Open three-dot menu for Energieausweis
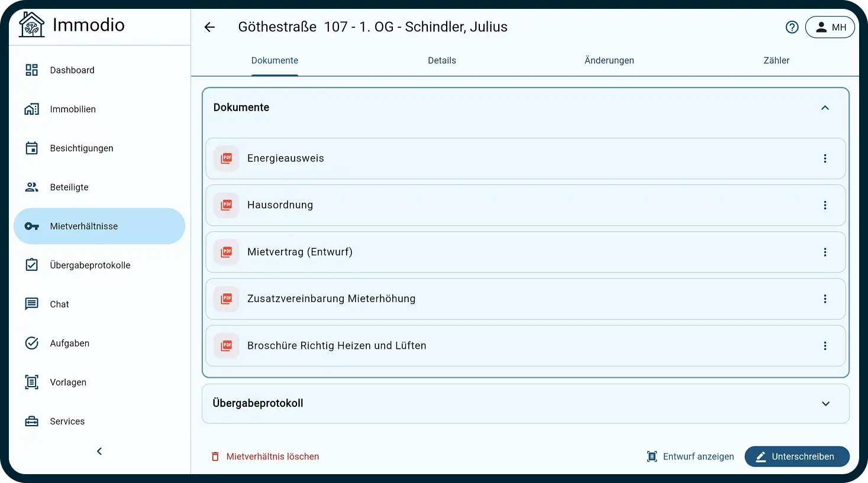The width and height of the screenshot is (868, 483). click(x=825, y=158)
